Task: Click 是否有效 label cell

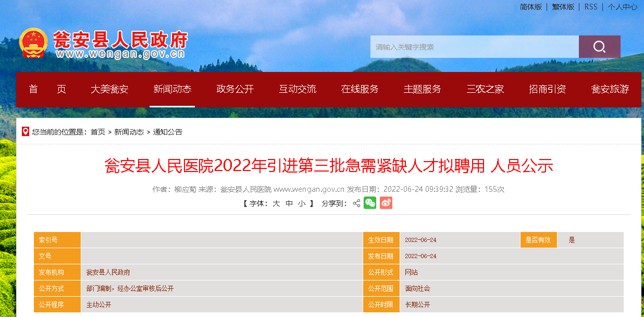Action: [x=538, y=240]
